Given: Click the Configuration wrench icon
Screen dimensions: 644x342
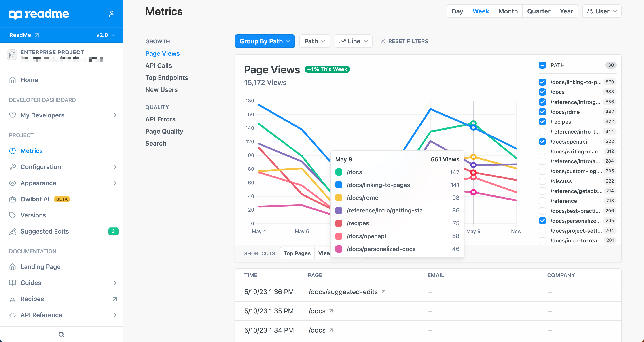Looking at the screenshot, I should click(13, 167).
